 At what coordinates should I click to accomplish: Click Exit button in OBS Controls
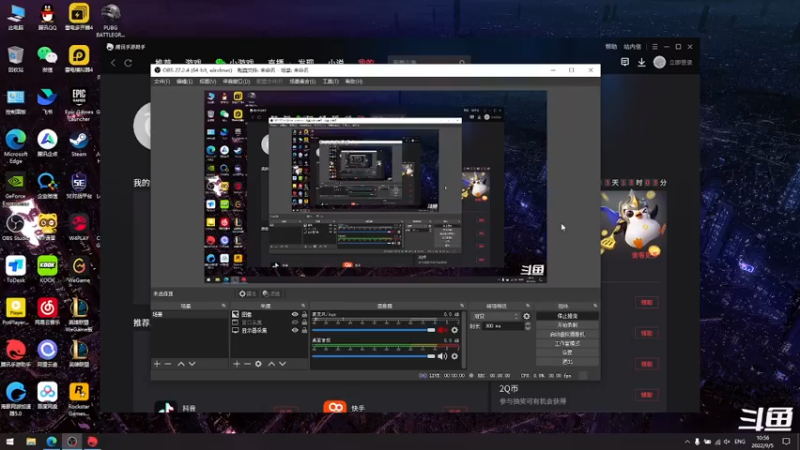tap(567, 362)
